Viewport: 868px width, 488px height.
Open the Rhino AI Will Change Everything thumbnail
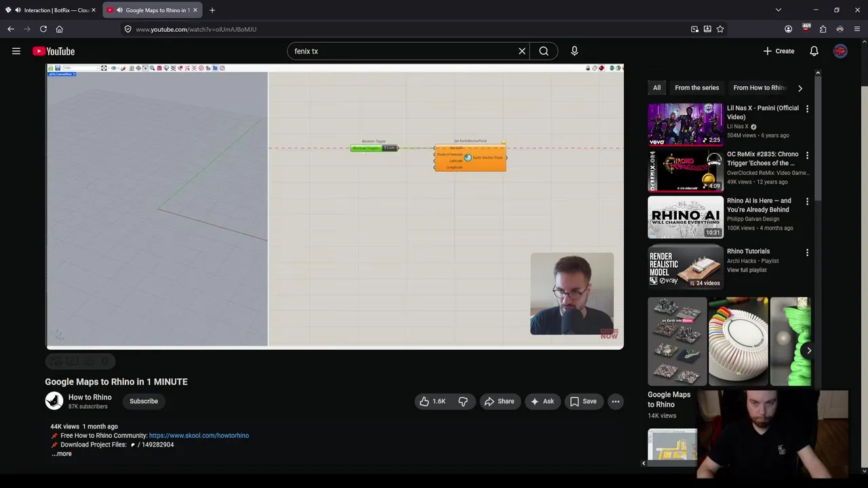(x=686, y=217)
